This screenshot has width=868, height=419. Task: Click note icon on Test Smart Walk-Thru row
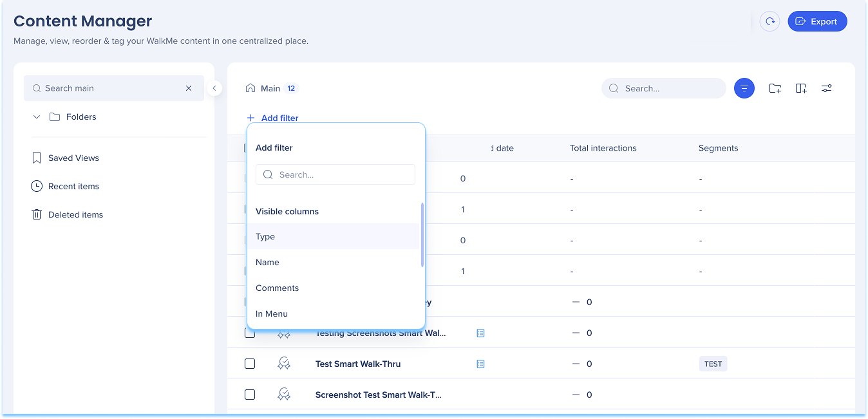click(480, 364)
